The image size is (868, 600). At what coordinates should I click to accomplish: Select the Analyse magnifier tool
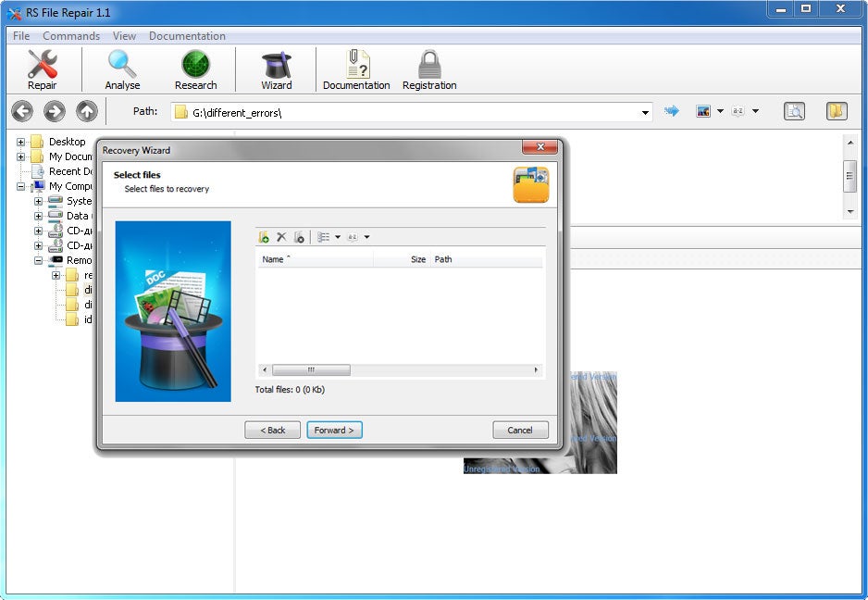[122, 69]
